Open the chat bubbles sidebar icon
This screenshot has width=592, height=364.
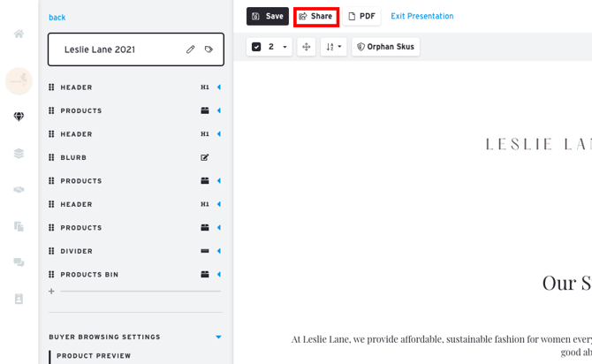click(19, 262)
